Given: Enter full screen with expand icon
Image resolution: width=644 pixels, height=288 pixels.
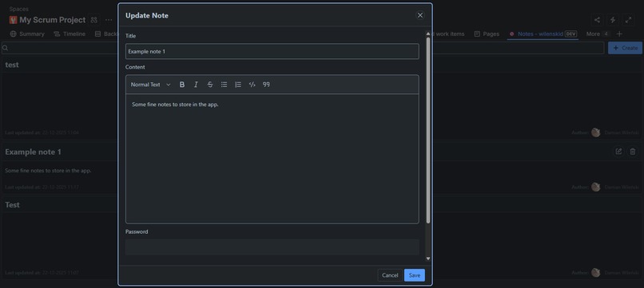Looking at the screenshot, I should (628, 20).
